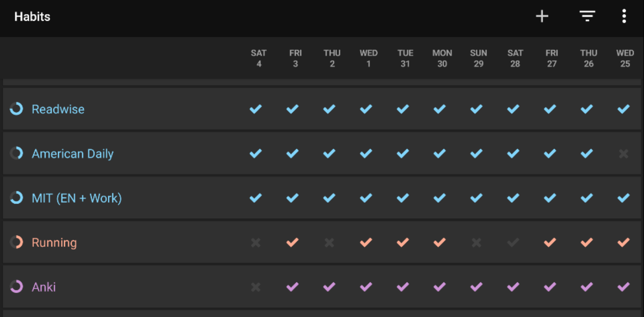Toggle Running check for FRI 27
Viewport: 644px width, 317px height.
click(550, 242)
